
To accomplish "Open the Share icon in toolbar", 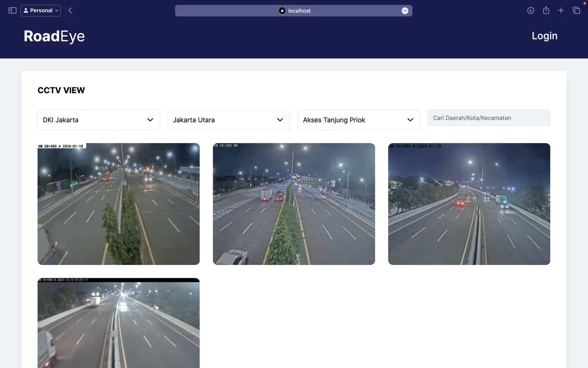I will click(x=546, y=10).
